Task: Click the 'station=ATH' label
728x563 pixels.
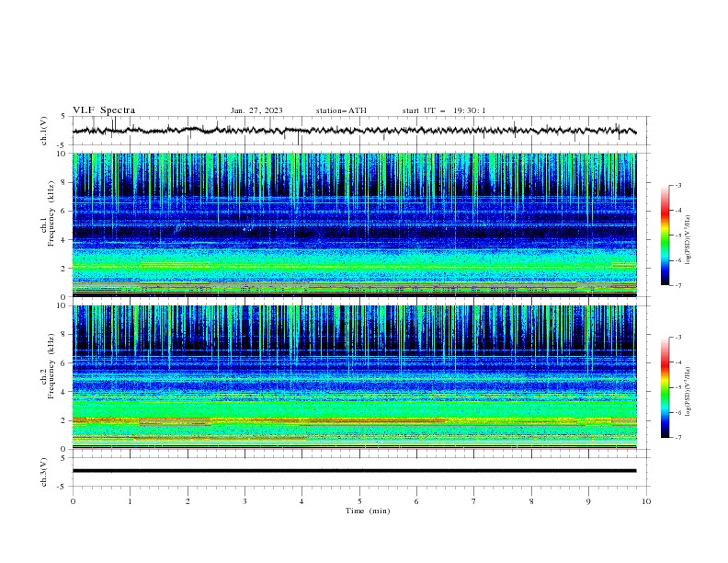Action: (x=341, y=110)
